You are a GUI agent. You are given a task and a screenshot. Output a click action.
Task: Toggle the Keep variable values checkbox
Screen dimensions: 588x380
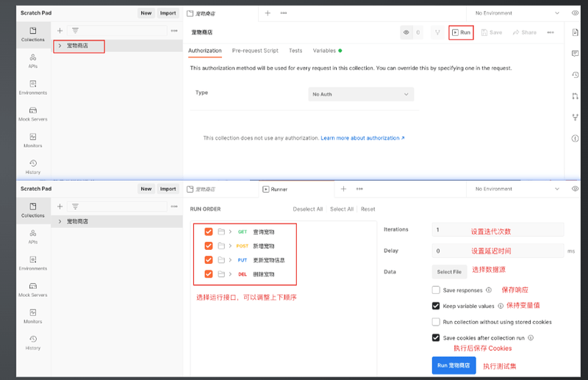click(436, 306)
